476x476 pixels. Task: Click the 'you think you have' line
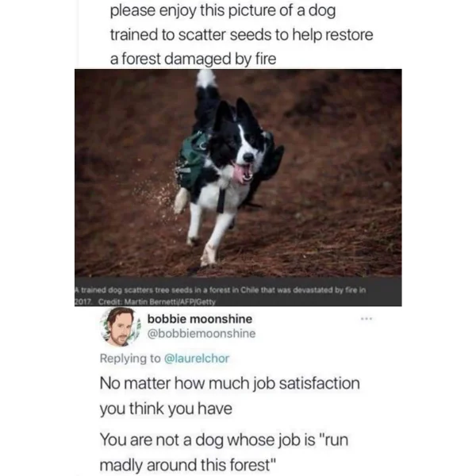(x=166, y=409)
